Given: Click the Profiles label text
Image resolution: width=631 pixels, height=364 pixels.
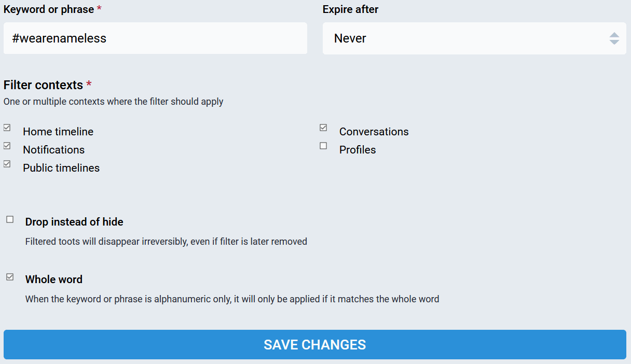Looking at the screenshot, I should click(x=357, y=150).
